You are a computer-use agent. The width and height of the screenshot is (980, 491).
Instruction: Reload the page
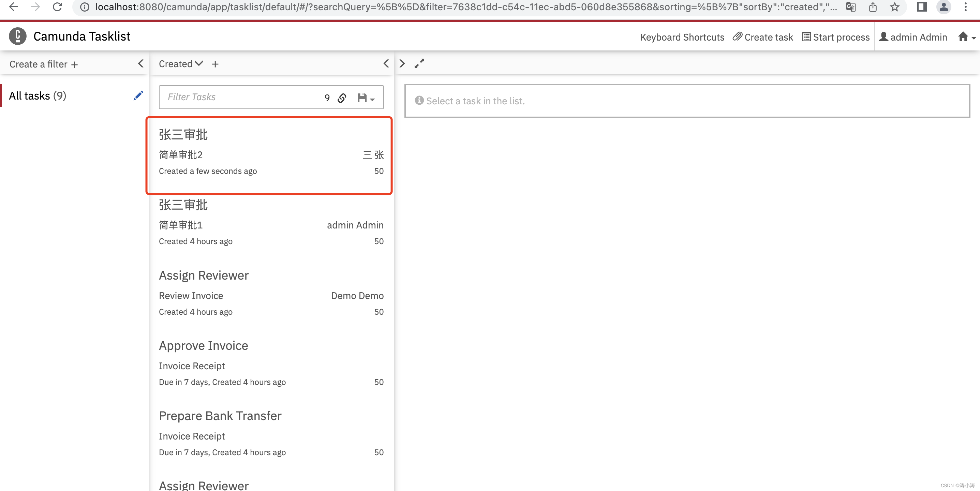point(57,6)
